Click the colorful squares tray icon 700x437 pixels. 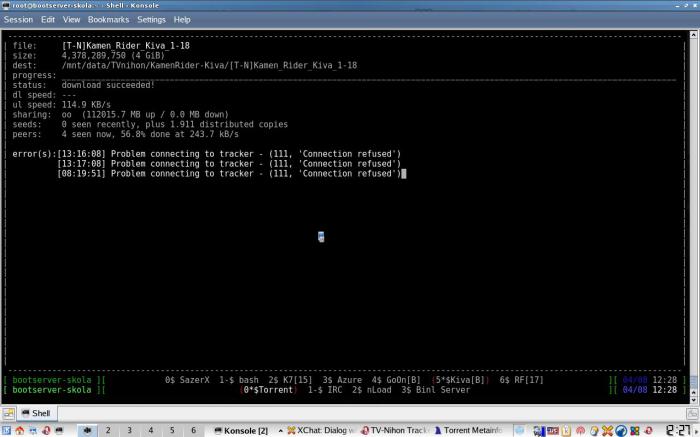pyautogui.click(x=635, y=431)
